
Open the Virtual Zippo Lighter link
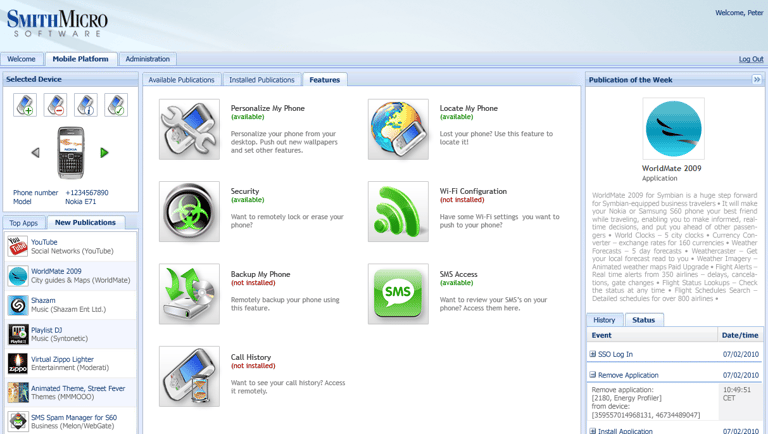click(62, 359)
